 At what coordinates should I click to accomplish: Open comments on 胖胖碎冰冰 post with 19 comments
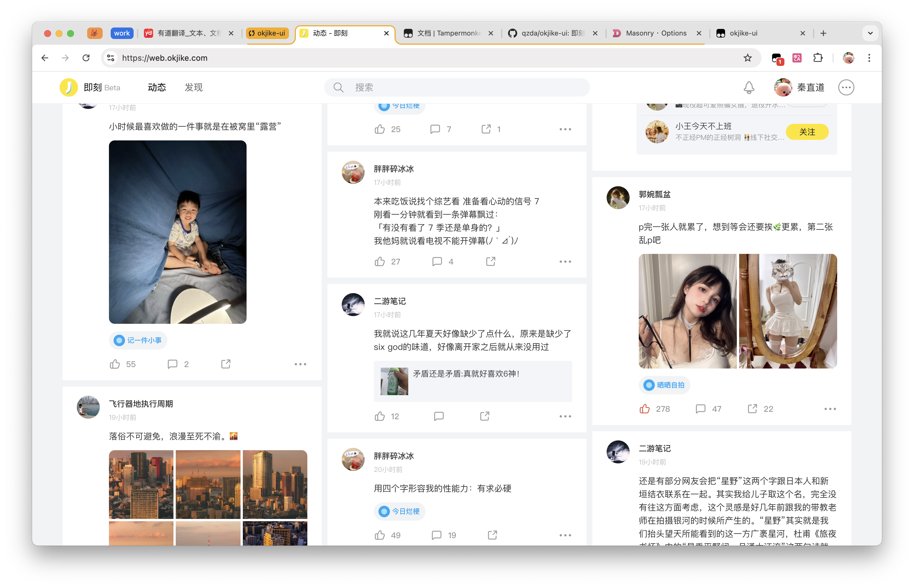[x=436, y=535]
